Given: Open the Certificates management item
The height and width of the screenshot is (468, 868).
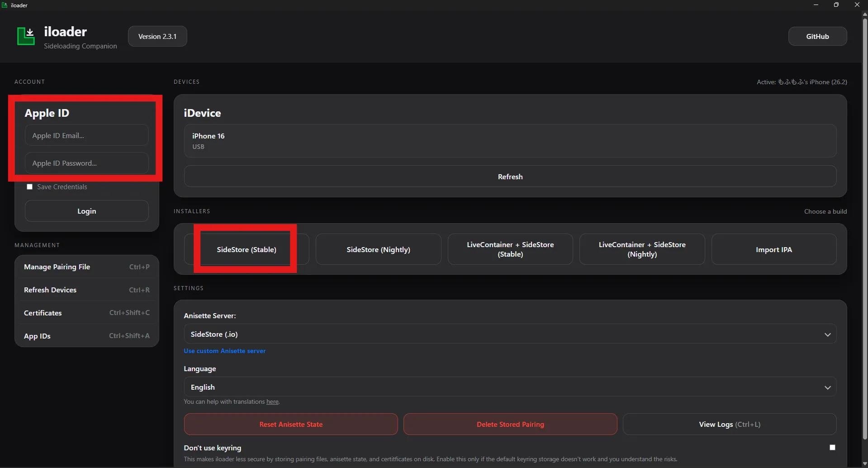Looking at the screenshot, I should (x=87, y=313).
